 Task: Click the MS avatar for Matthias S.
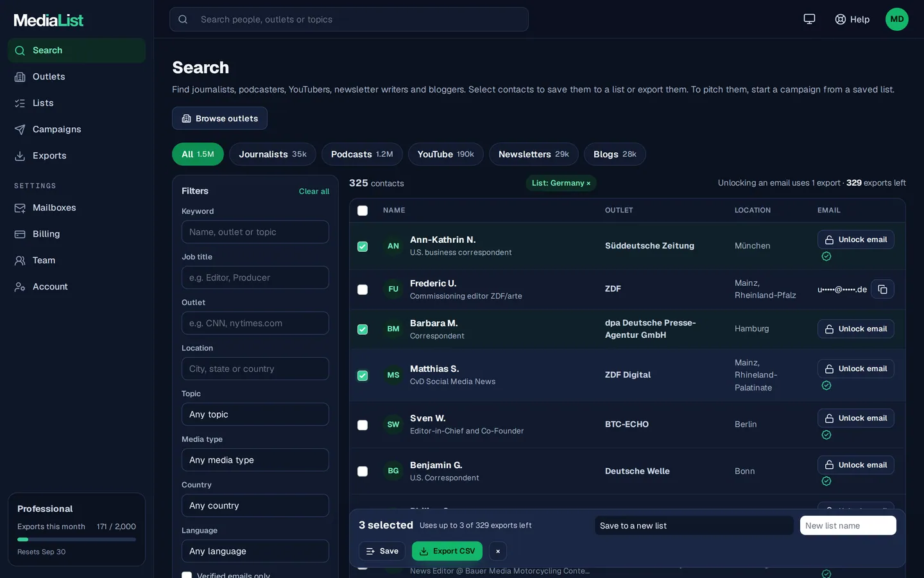393,375
